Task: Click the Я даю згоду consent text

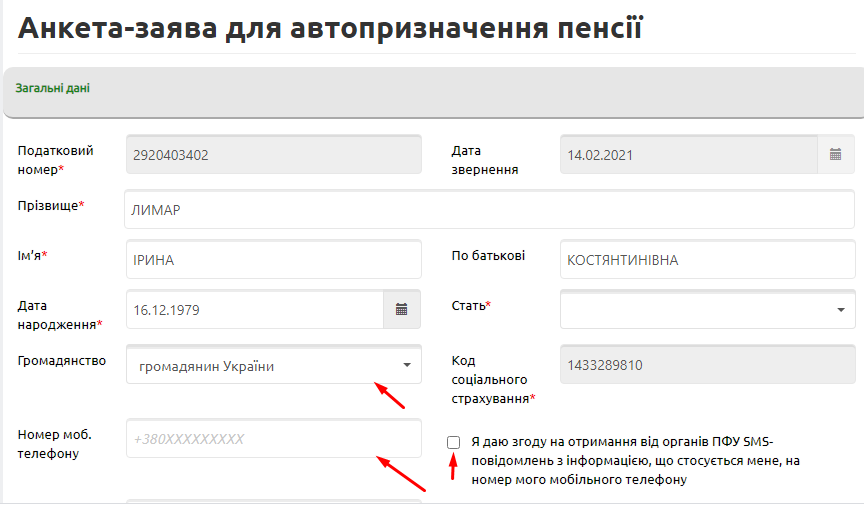Action: coord(635,461)
